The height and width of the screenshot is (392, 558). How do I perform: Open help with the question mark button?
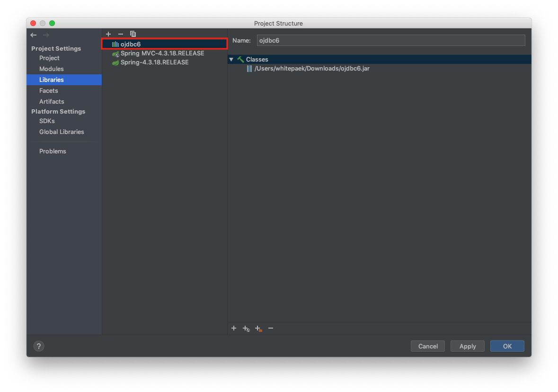pos(39,346)
